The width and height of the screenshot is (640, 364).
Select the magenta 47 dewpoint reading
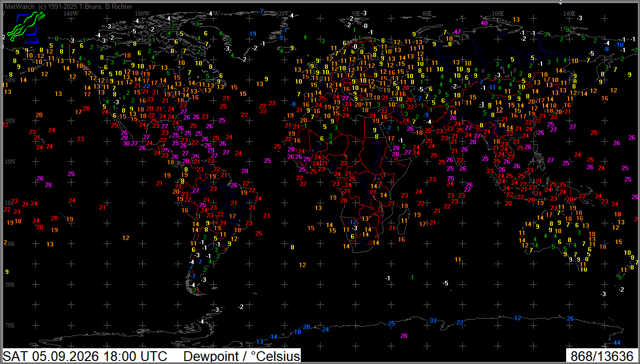[458, 31]
